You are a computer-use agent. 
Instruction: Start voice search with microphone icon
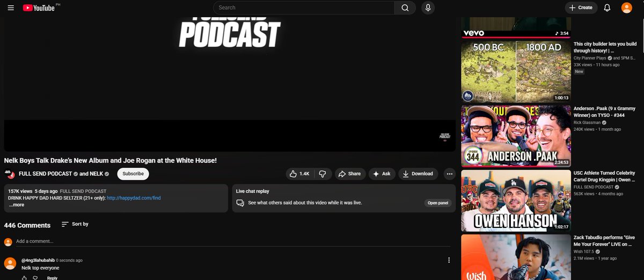click(x=428, y=8)
